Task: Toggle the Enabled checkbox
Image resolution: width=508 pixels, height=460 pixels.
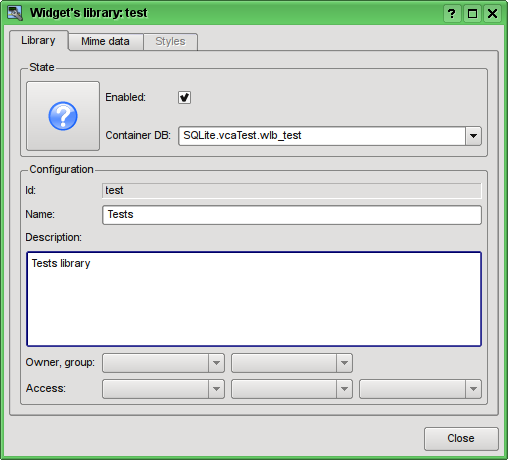Action: [x=184, y=97]
